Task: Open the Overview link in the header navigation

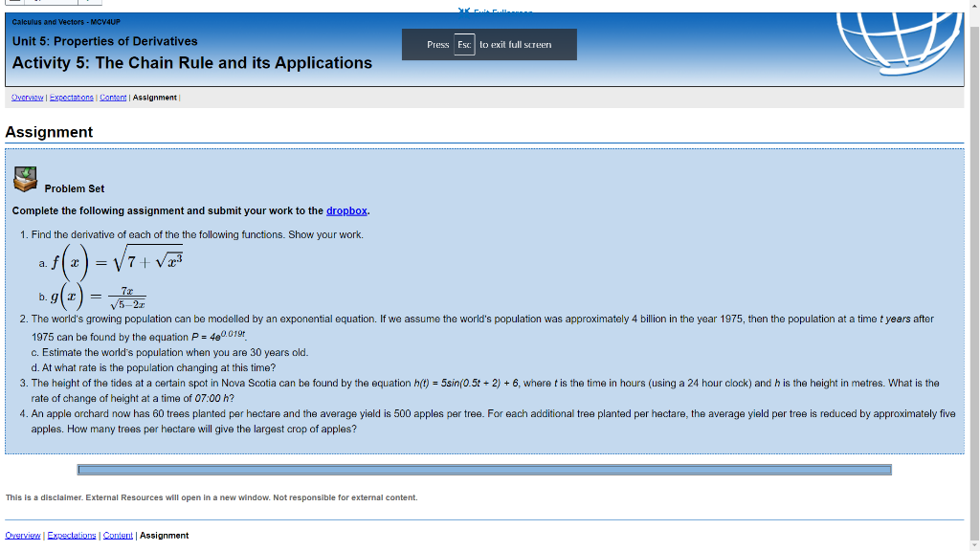Action: (x=28, y=98)
